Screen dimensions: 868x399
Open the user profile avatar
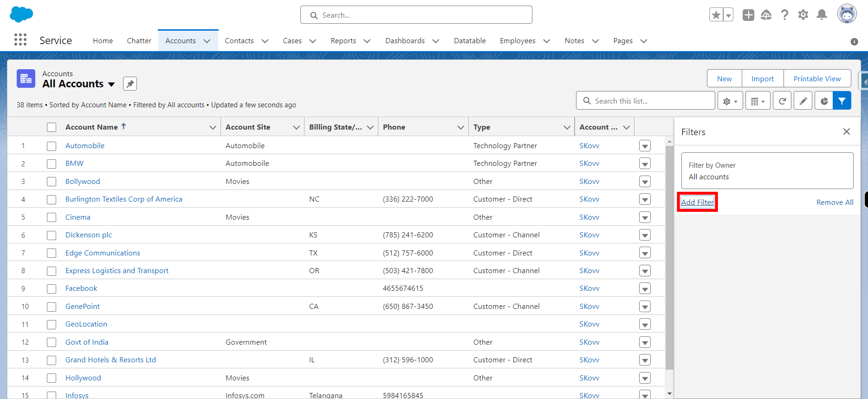tap(847, 14)
